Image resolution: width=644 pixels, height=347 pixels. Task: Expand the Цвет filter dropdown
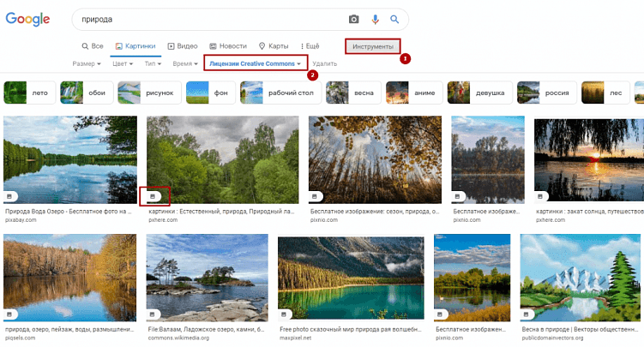[123, 63]
